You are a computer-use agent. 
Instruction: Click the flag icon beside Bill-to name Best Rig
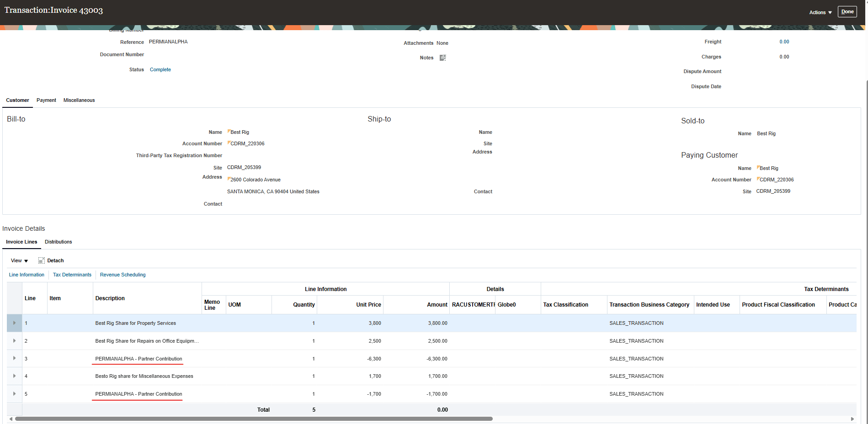click(x=229, y=132)
